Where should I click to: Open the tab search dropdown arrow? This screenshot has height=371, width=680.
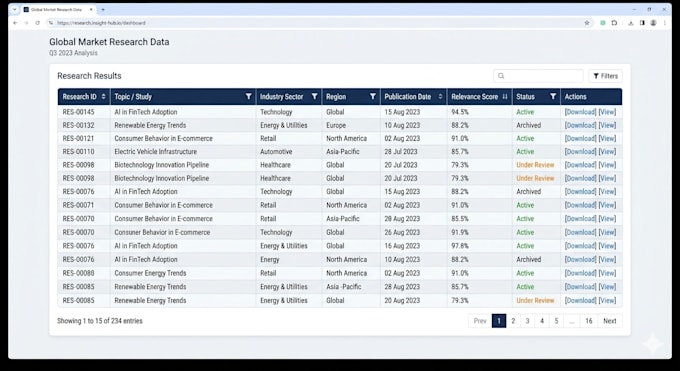pos(14,9)
